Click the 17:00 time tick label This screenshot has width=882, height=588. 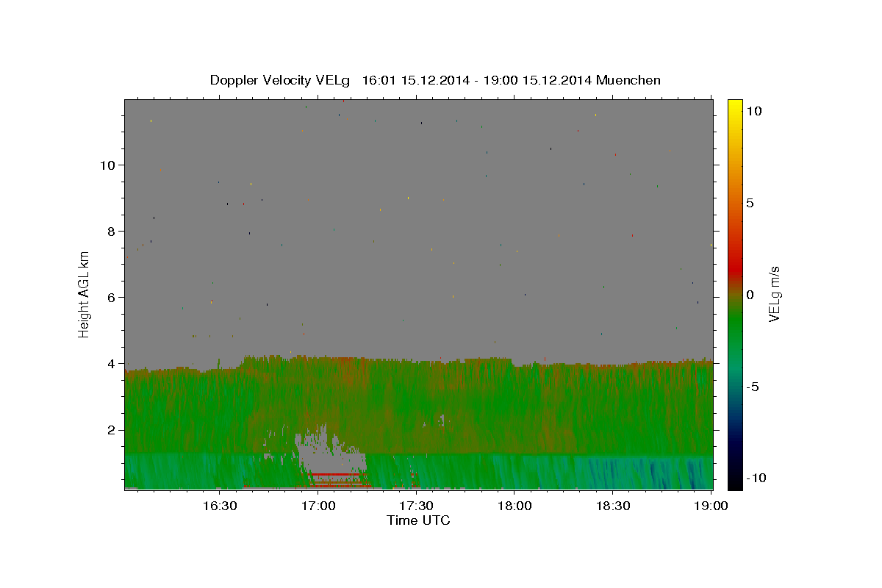tap(318, 506)
